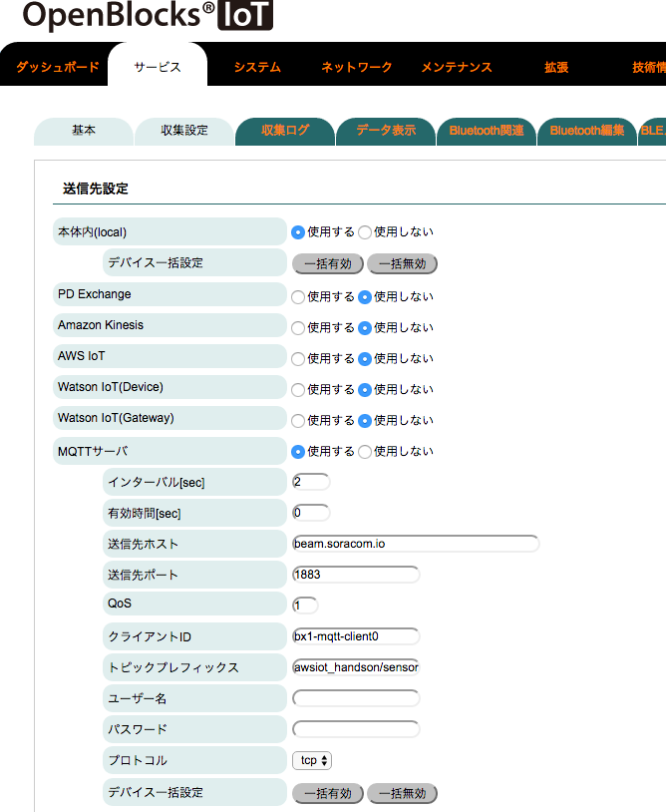Open the Bluetooth関連 sub-tab
This screenshot has height=812, width=666.
click(487, 131)
